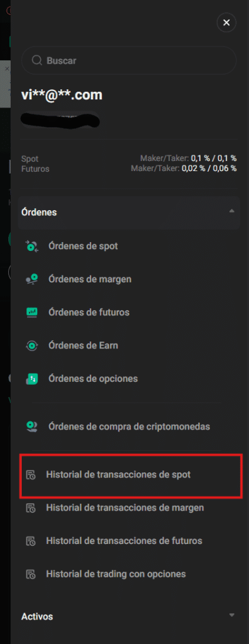Click the spot transaction history icon
249x644 pixels.
point(31,475)
